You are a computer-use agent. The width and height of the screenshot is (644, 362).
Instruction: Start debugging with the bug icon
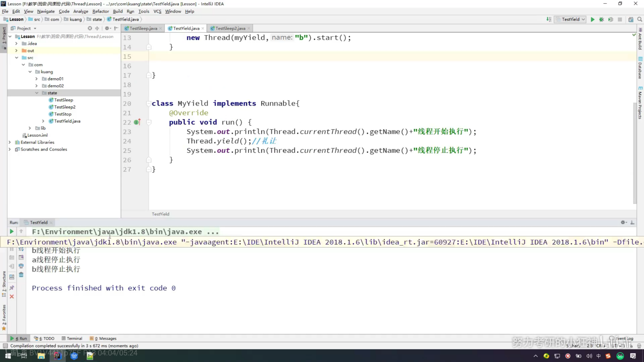602,19
